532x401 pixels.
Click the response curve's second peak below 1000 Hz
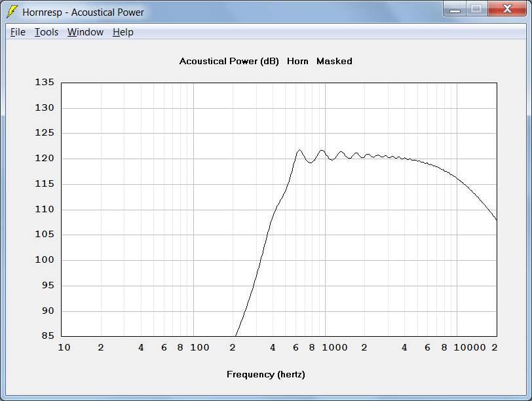322,150
